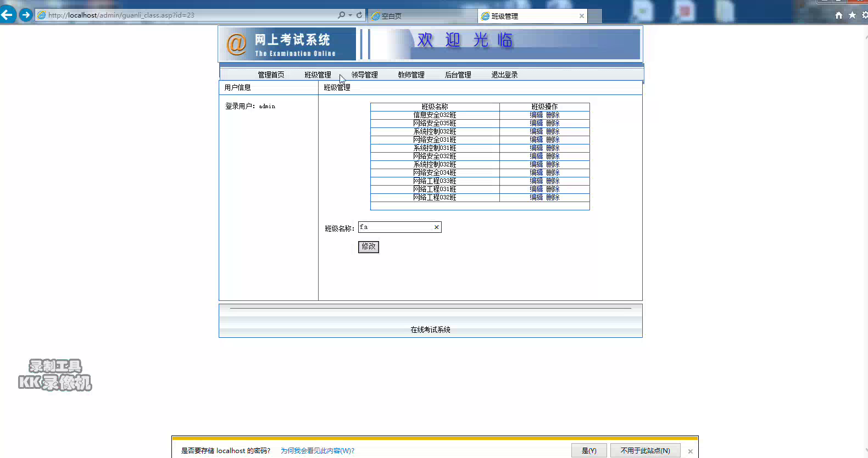
Task: Click 不用于此站点(N) button
Action: coord(646,450)
